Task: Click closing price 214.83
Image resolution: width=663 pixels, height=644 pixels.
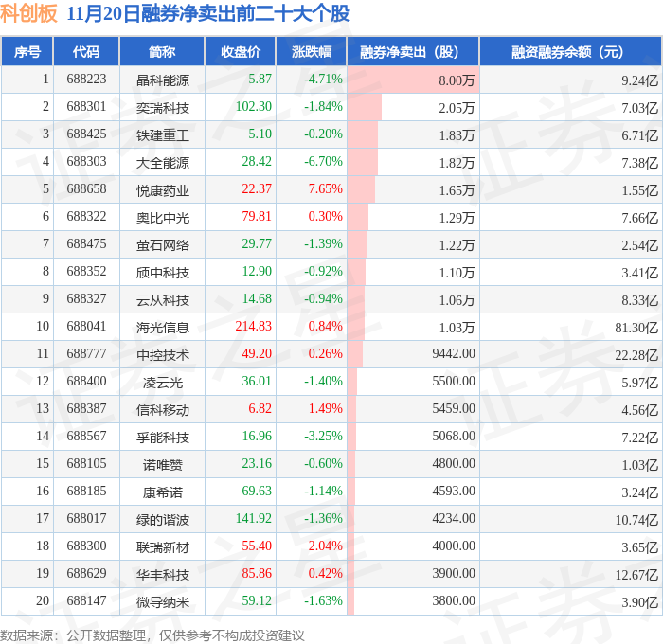Action: (253, 327)
